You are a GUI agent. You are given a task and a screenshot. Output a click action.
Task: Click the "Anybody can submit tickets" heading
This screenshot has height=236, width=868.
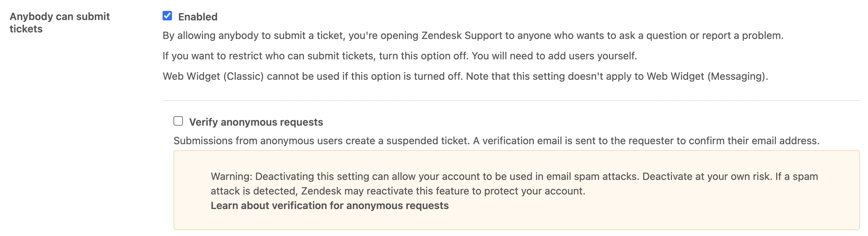pyautogui.click(x=59, y=22)
